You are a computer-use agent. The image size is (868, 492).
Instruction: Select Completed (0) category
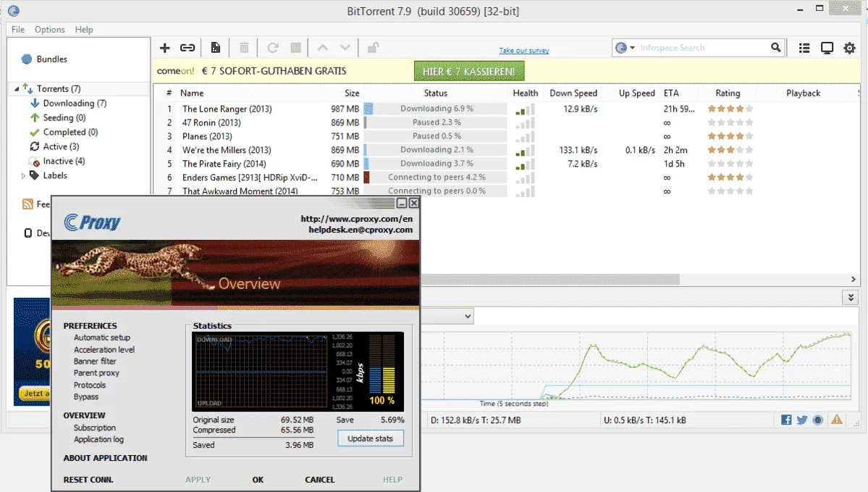(x=70, y=132)
